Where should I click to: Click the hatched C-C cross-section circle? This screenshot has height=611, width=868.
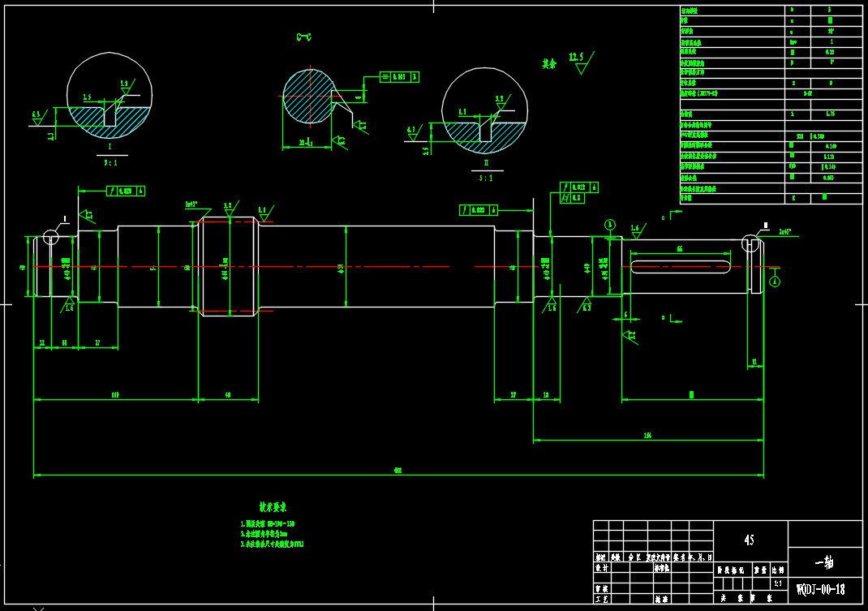tap(307, 96)
